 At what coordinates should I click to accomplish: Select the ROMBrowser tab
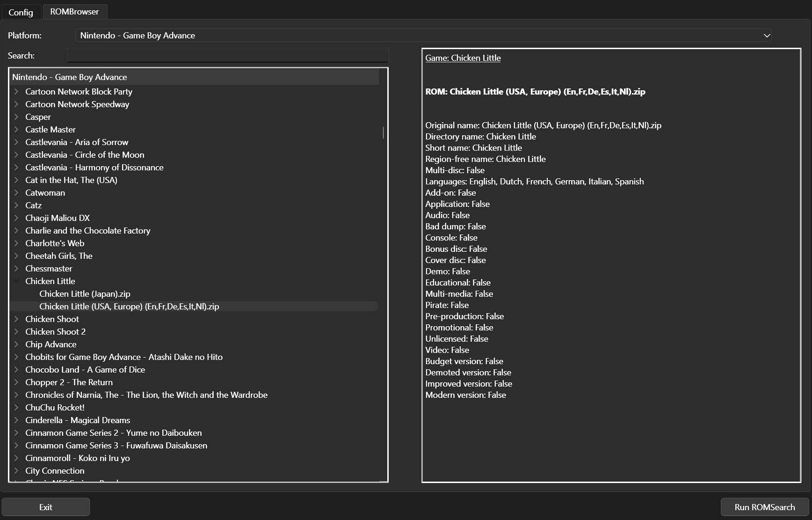[x=75, y=12]
